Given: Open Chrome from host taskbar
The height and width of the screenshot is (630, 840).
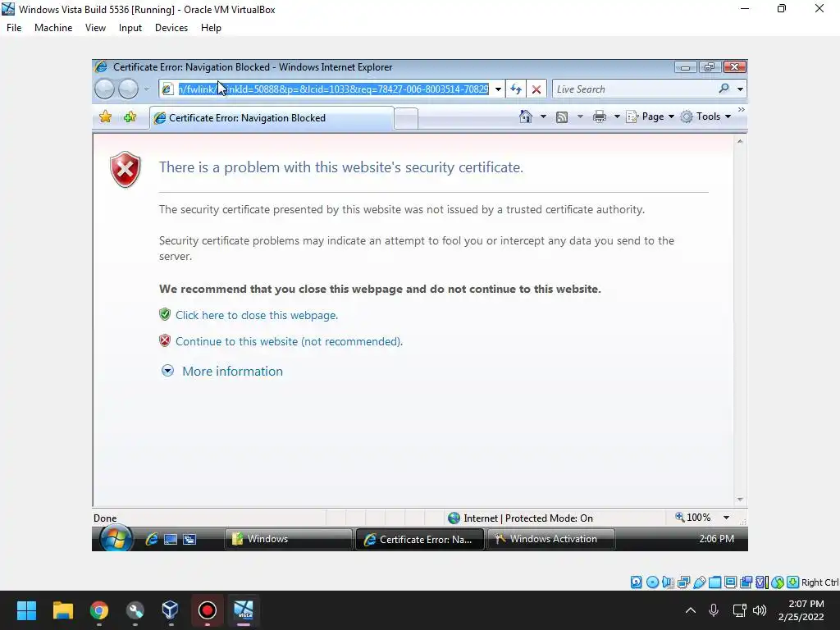Looking at the screenshot, I should (x=99, y=610).
